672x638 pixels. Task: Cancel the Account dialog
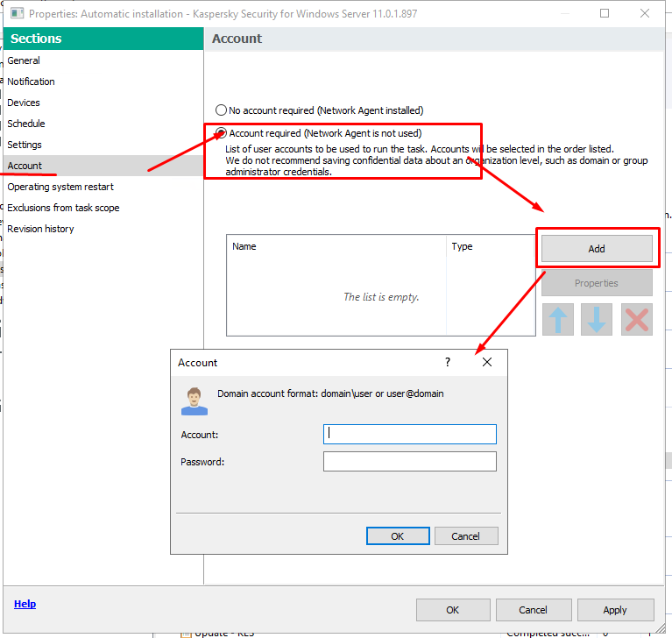tap(466, 536)
